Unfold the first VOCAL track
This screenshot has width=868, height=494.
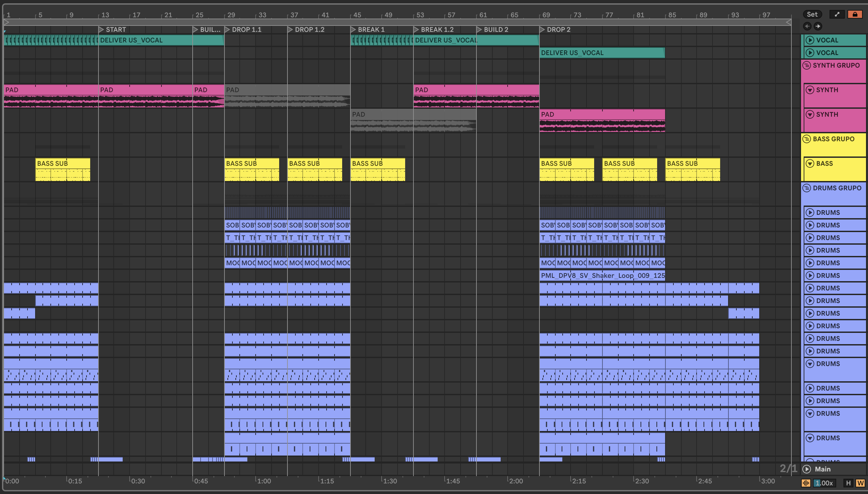pos(810,40)
